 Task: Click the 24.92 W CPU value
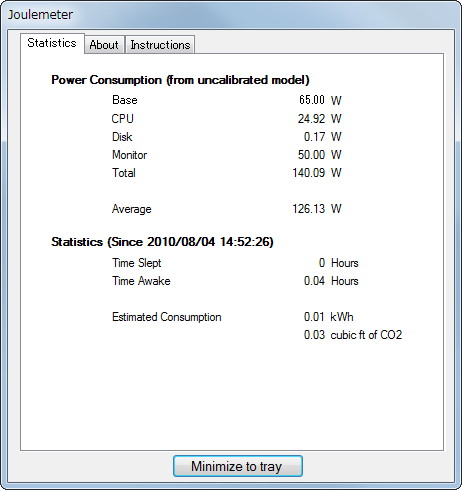(x=320, y=119)
